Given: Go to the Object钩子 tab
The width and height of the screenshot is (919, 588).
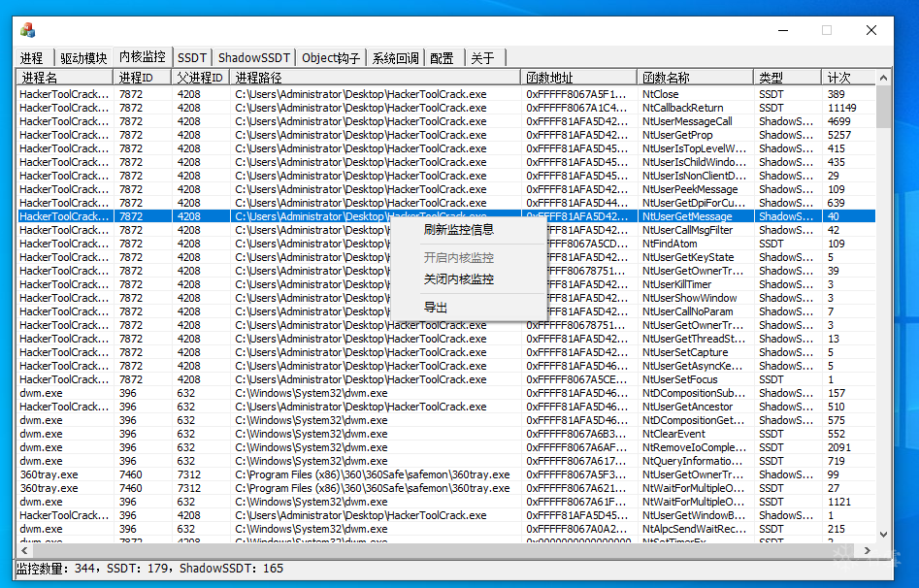Looking at the screenshot, I should 331,57.
